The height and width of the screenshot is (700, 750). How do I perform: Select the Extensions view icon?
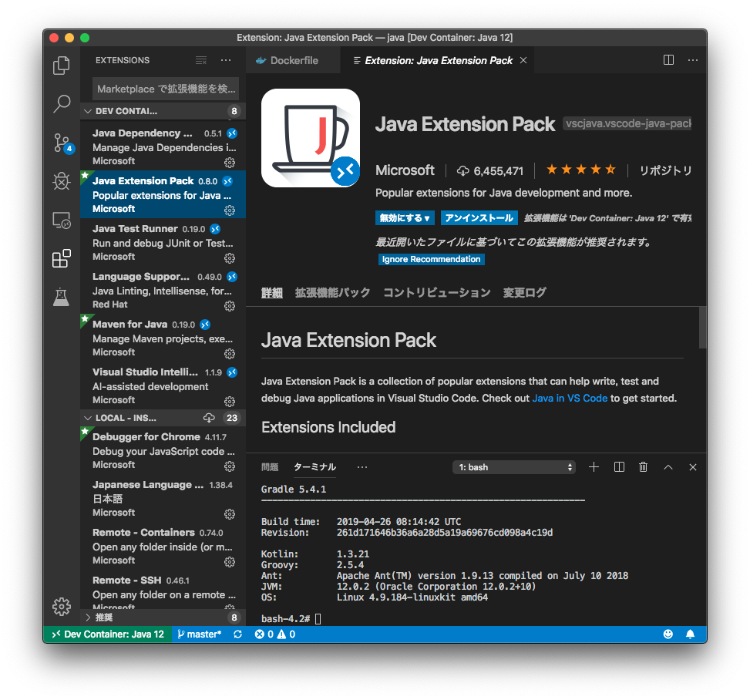(61, 259)
